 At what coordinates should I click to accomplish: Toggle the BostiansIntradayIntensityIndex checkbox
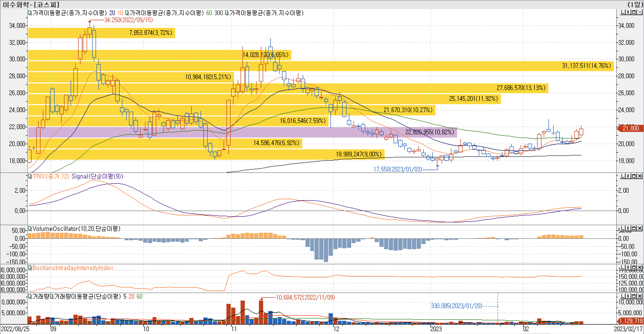click(30, 268)
